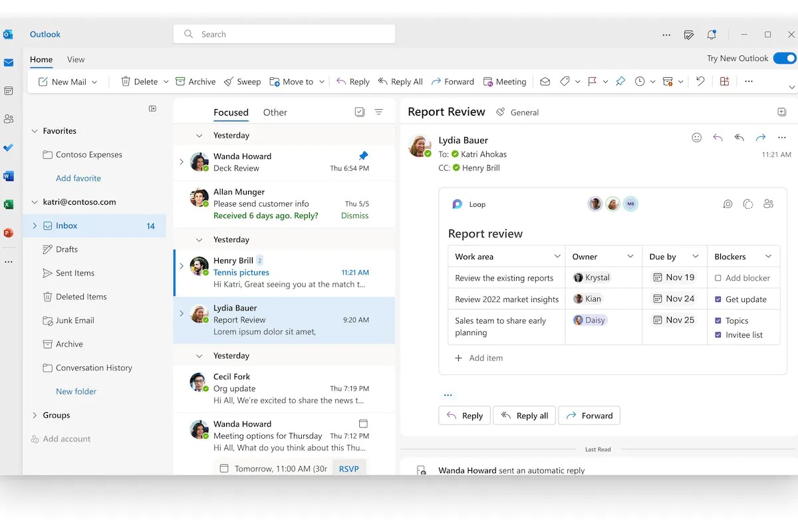Click the Sweep broom icon in ribbon

(229, 82)
